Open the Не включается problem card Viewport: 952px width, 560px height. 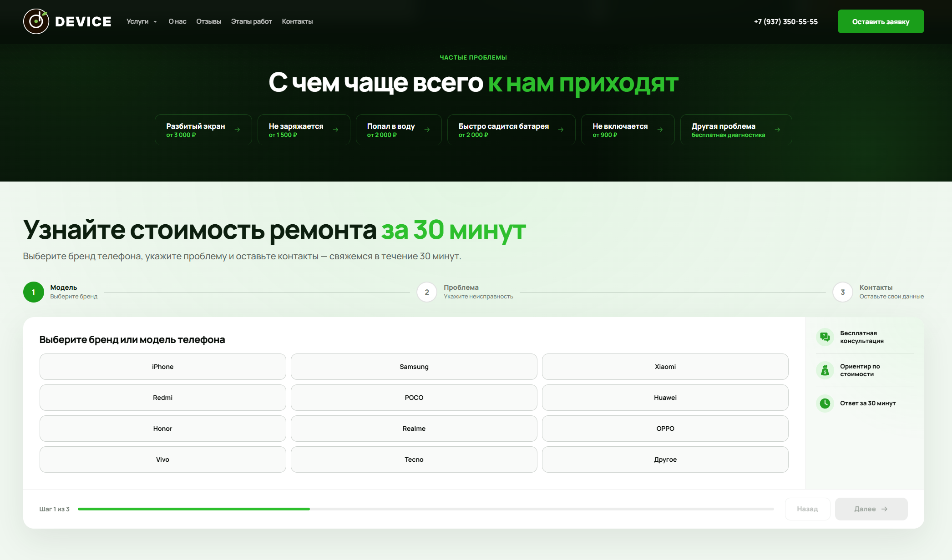click(628, 130)
